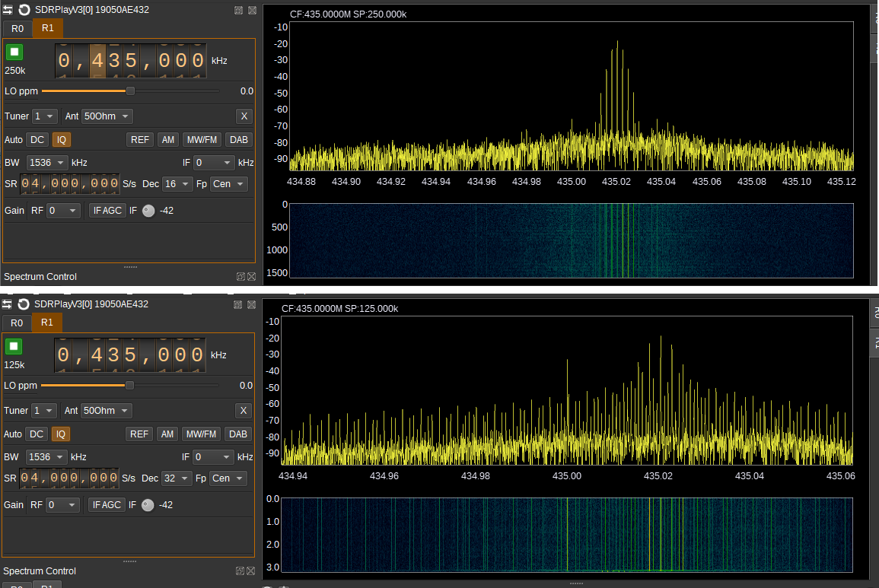Stop acquisition with the green button in the 125k panel
Viewport: 879px width, 588px height.
click(14, 346)
